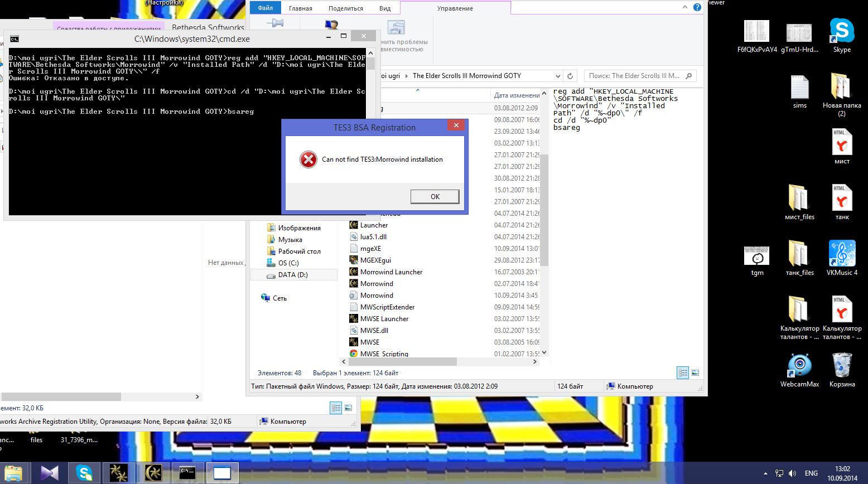
Task: Open Сеть in navigation pane
Action: (x=279, y=298)
